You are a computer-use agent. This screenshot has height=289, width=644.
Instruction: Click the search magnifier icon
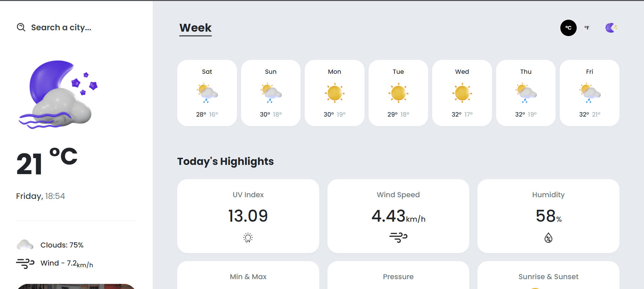21,27
